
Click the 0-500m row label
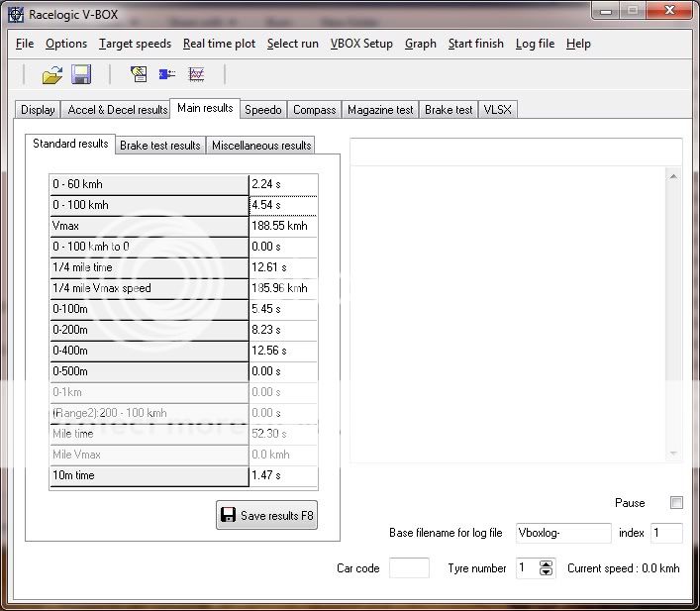[150, 371]
